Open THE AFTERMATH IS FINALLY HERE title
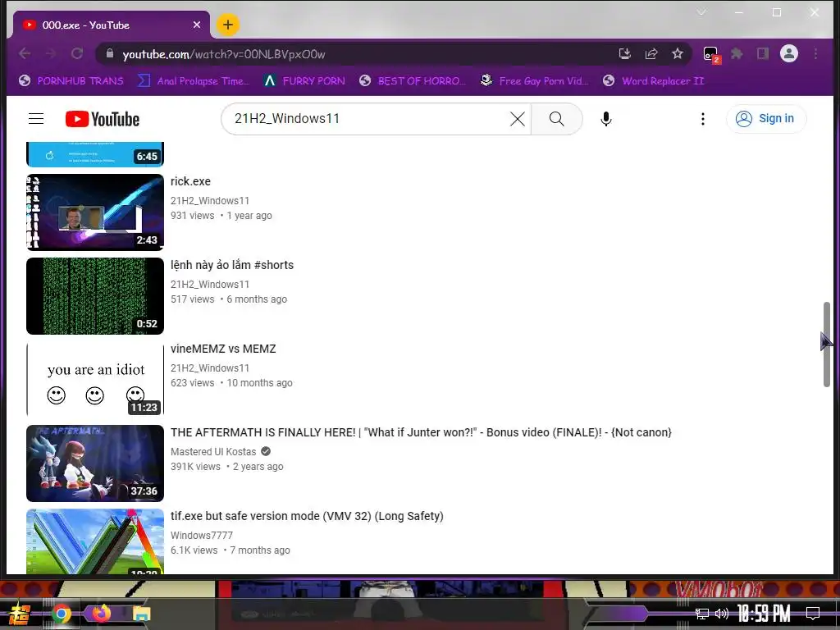Image resolution: width=840 pixels, height=630 pixels. 421,432
